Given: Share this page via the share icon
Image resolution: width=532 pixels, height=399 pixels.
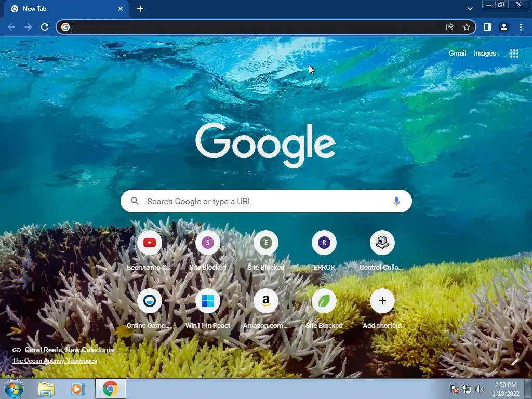Looking at the screenshot, I should tap(449, 27).
